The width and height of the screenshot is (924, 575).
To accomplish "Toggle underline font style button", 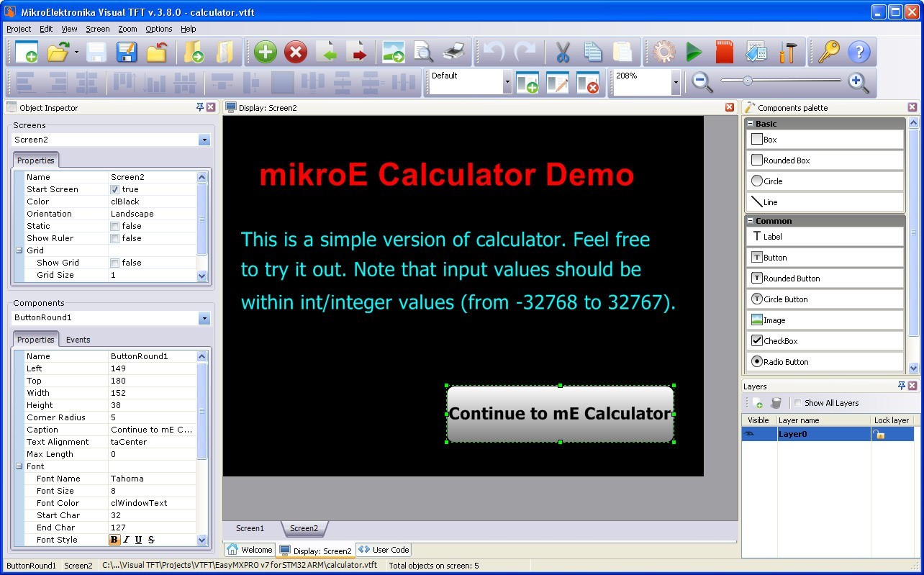I will [138, 540].
